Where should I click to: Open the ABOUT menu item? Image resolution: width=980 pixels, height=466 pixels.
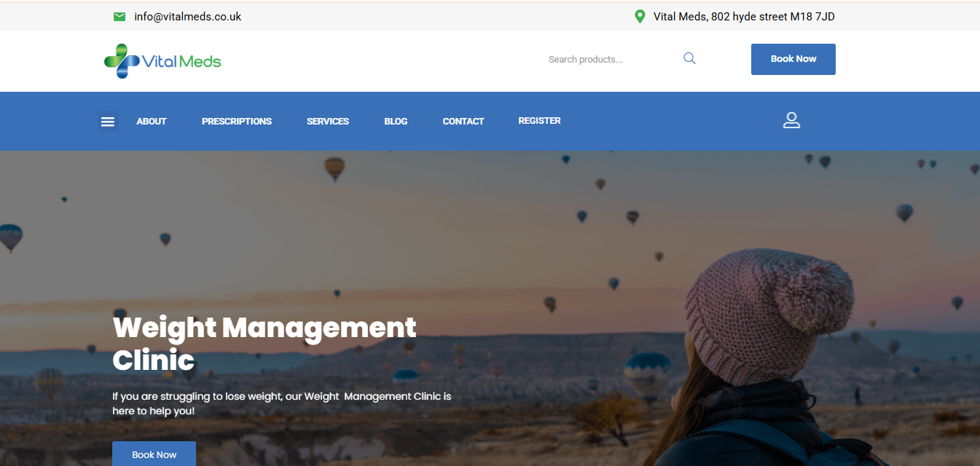coord(152,122)
